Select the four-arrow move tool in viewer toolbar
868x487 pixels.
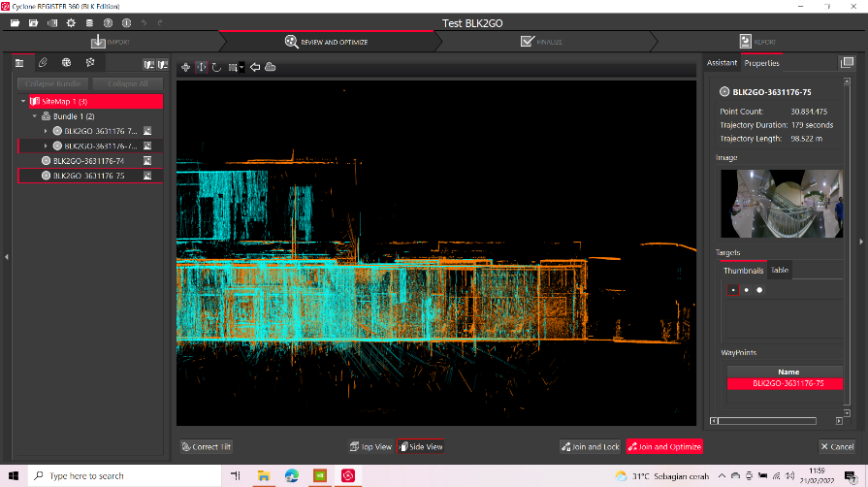pyautogui.click(x=185, y=67)
